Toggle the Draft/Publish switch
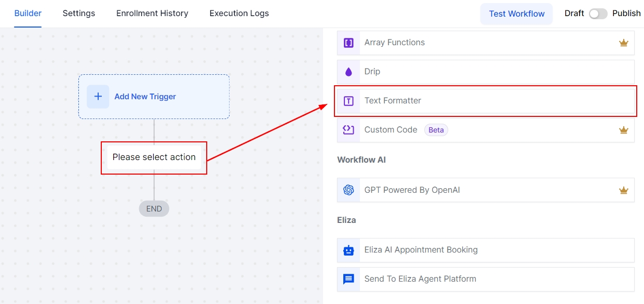 point(598,14)
